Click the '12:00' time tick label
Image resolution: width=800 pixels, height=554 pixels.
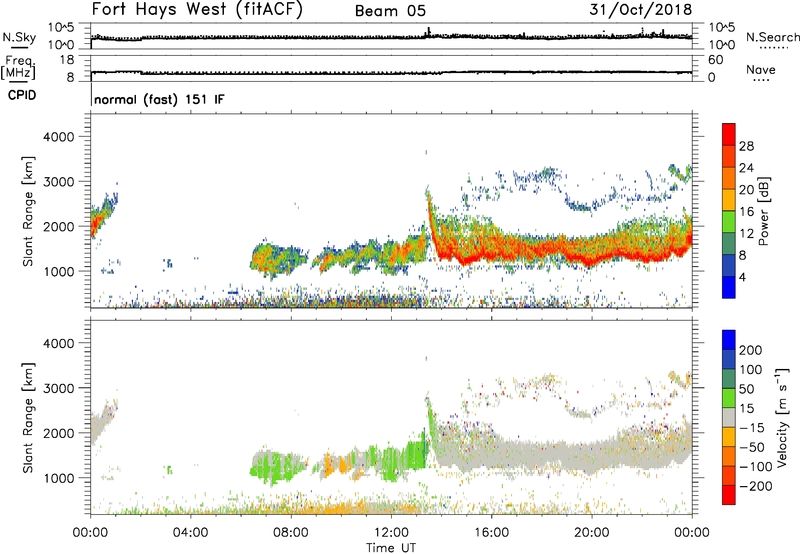tap(391, 533)
